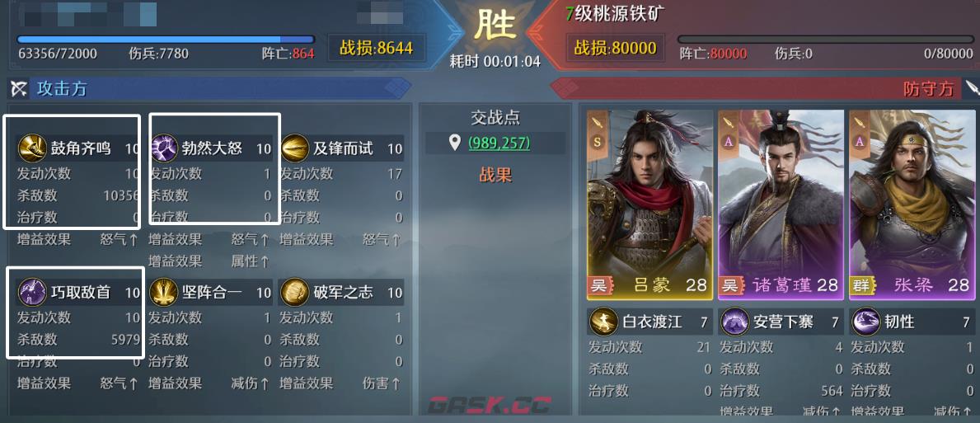Viewport: 980px width, 423px height.
Task: Click the attacker blue troop strength bar
Action: (x=166, y=40)
